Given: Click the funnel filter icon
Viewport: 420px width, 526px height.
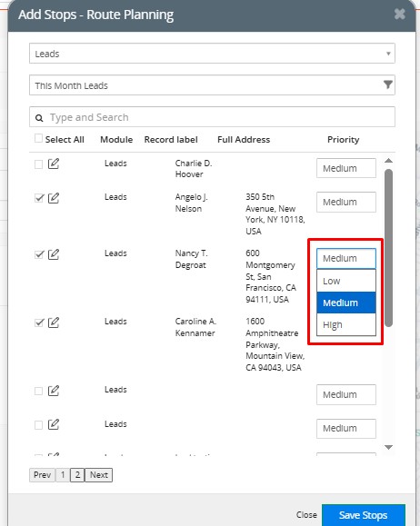Looking at the screenshot, I should point(388,84).
